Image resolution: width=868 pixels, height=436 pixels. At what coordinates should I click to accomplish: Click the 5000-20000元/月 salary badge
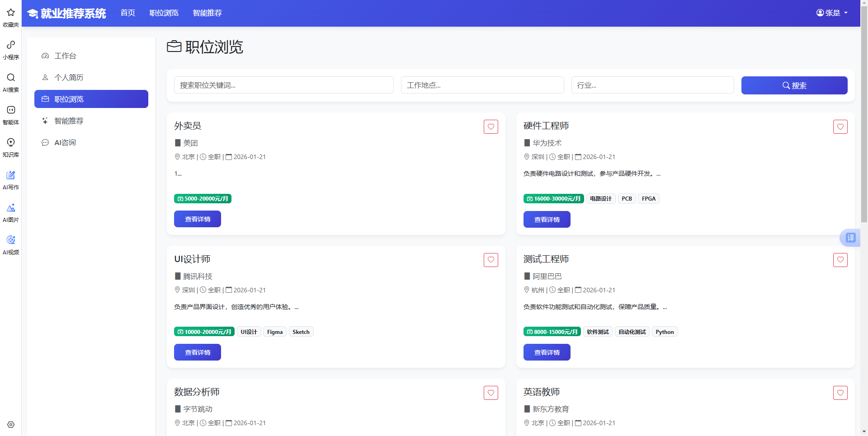click(x=203, y=199)
